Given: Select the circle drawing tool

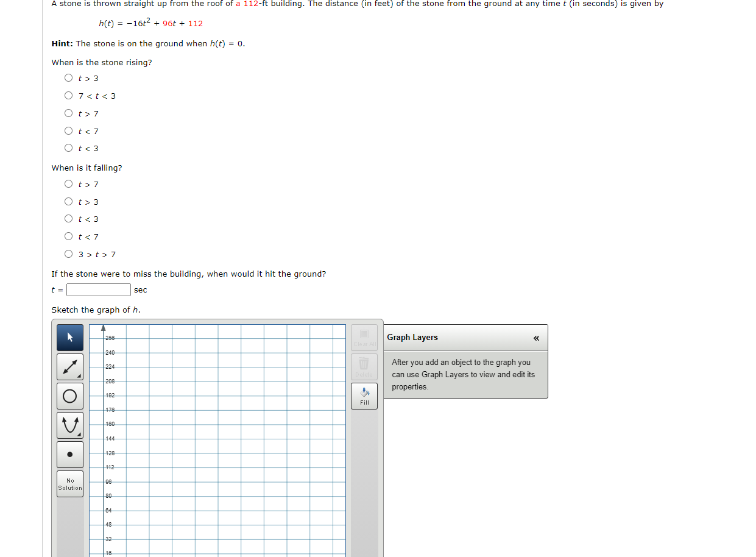Looking at the screenshot, I should coord(70,396).
